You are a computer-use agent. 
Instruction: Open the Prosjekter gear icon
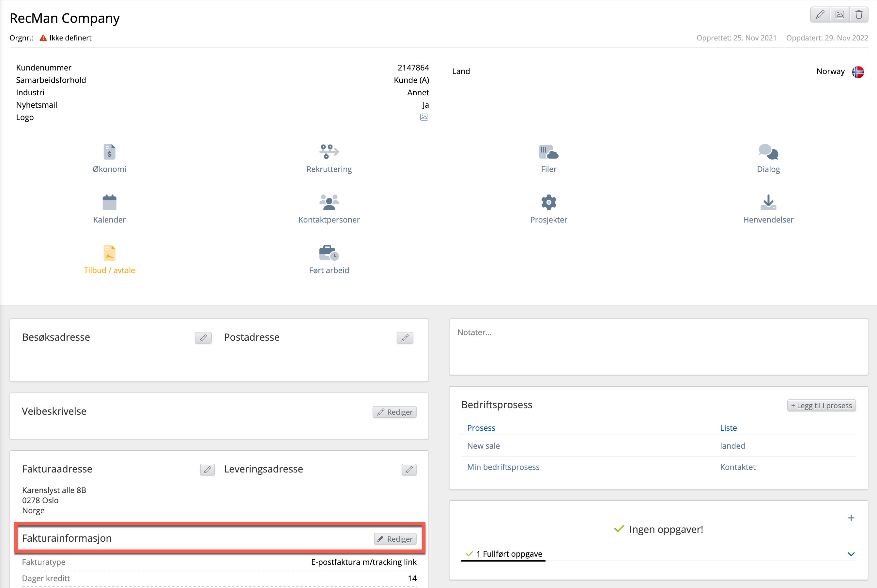(x=548, y=203)
